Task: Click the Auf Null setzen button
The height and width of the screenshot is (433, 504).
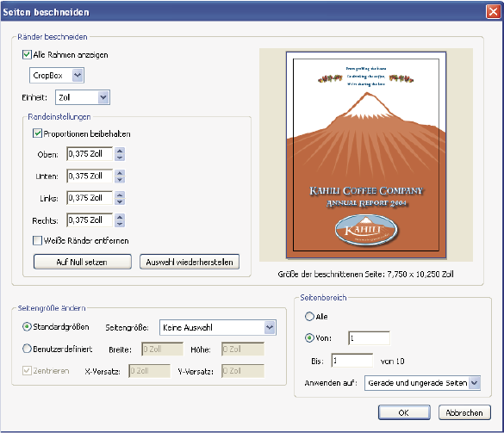Action: (83, 262)
